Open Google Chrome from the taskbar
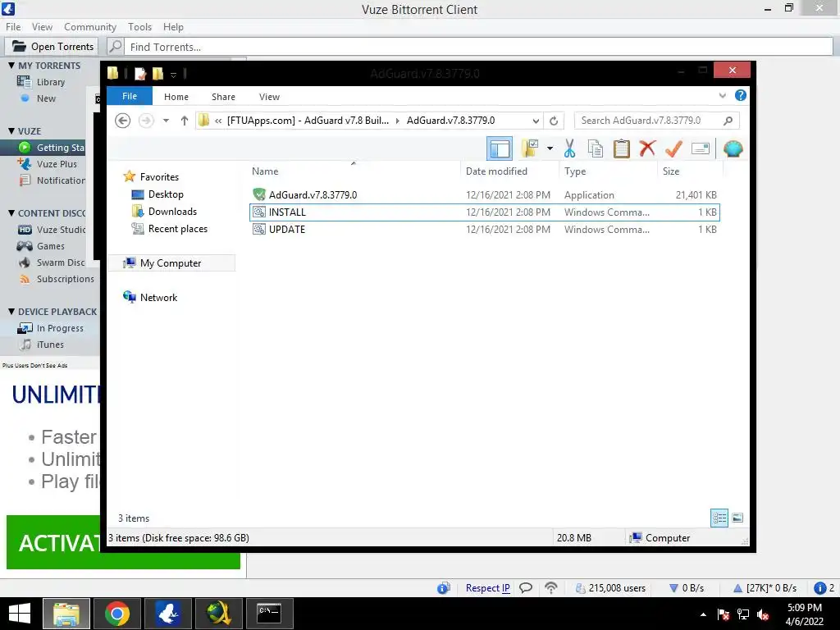Image resolution: width=840 pixels, height=630 pixels. [x=116, y=614]
